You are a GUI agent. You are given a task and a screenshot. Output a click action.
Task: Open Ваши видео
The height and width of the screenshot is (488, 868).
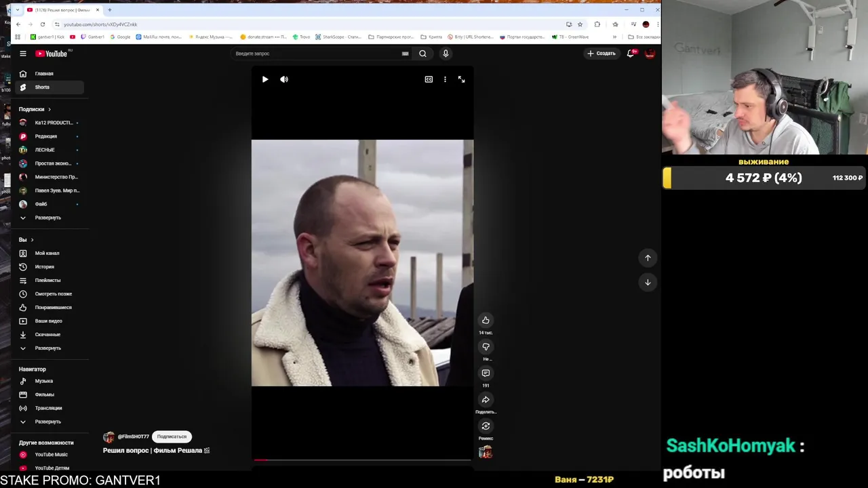(x=49, y=321)
